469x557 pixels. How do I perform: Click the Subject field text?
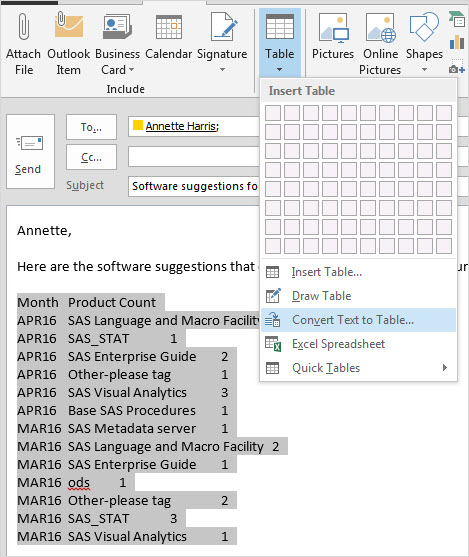point(194,186)
